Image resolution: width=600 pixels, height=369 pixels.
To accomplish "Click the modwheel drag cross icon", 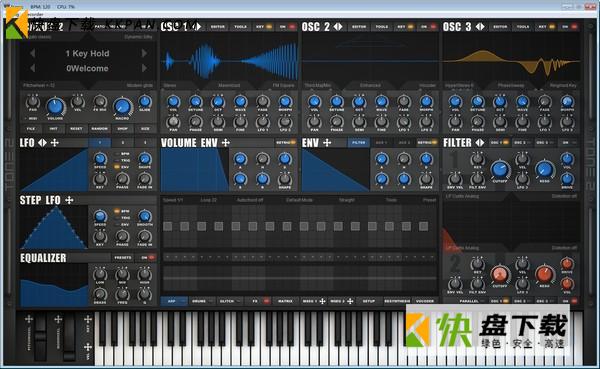I will coord(58,319).
